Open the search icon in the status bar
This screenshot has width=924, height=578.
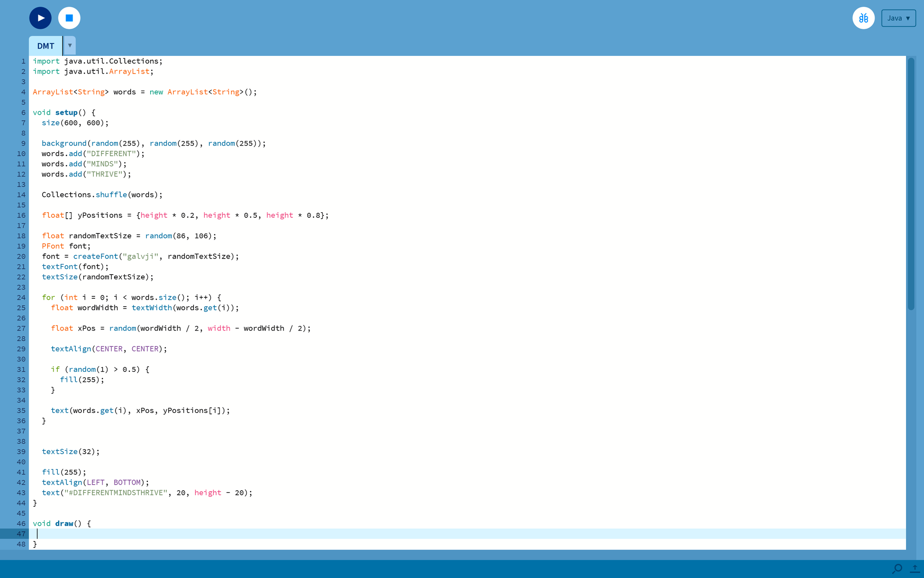pyautogui.click(x=897, y=569)
